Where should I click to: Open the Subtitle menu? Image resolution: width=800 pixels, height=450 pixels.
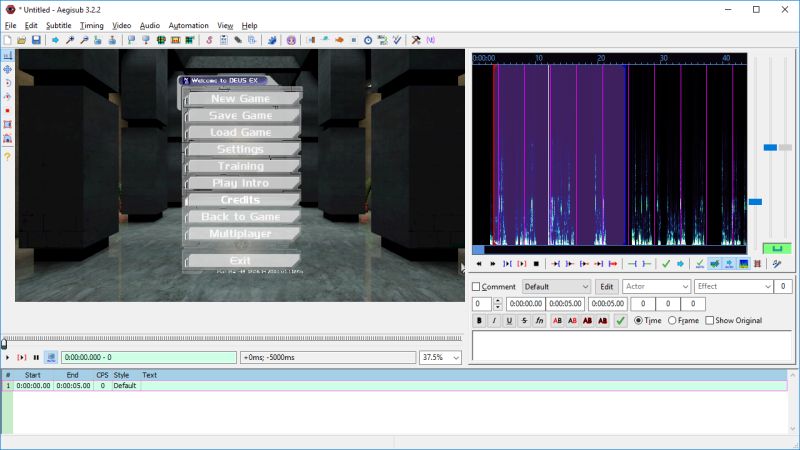pyautogui.click(x=59, y=26)
